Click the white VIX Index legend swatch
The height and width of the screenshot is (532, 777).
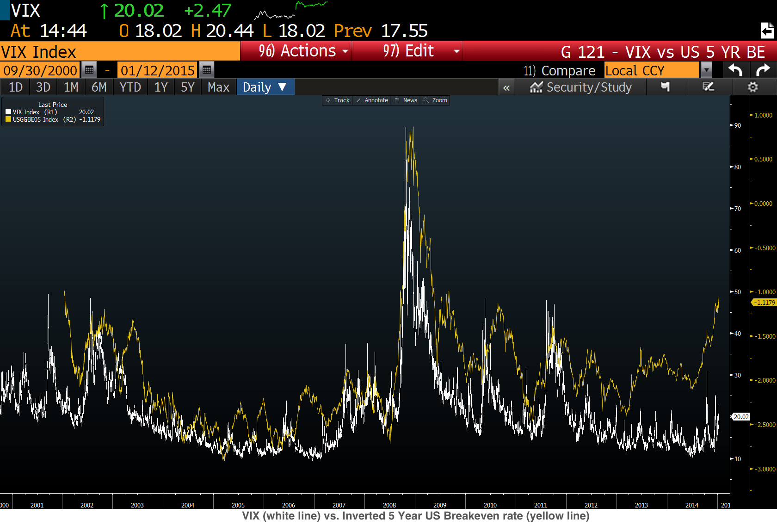(x=8, y=111)
